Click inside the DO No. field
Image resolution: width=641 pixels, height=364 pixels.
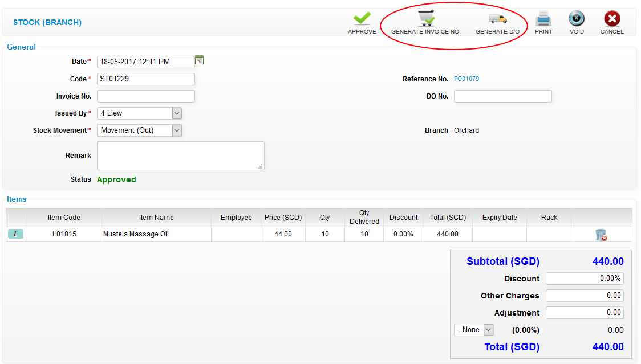pyautogui.click(x=502, y=96)
